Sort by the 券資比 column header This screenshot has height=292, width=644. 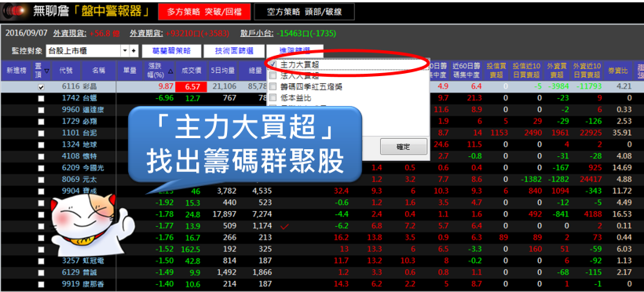619,71
